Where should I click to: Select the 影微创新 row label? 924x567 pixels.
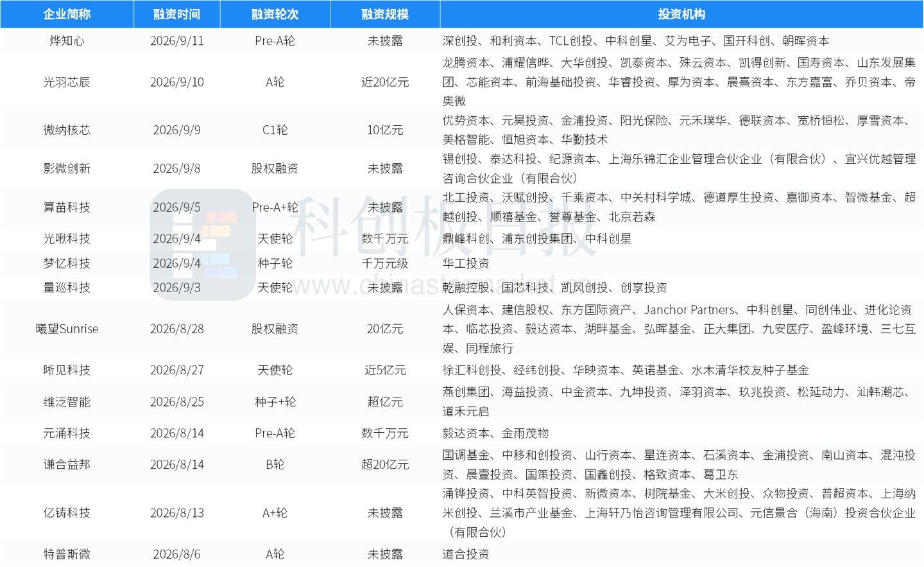(67, 169)
